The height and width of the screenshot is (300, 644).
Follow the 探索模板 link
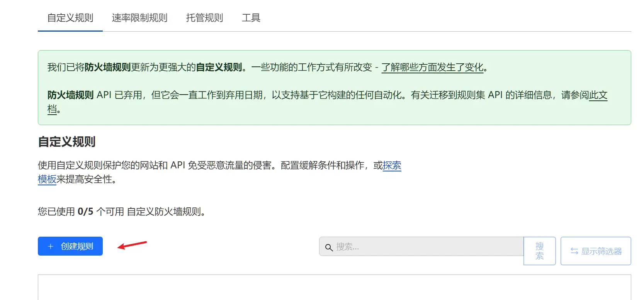392,166
